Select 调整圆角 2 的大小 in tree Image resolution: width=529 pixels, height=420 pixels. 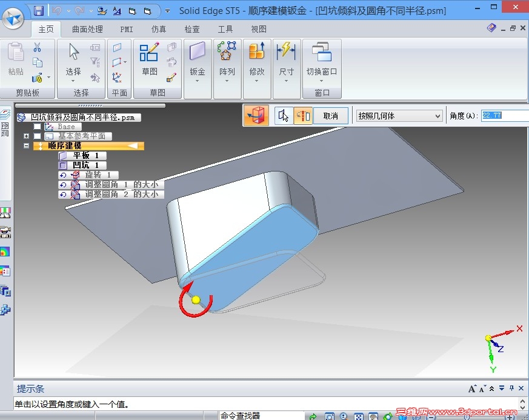pos(111,195)
